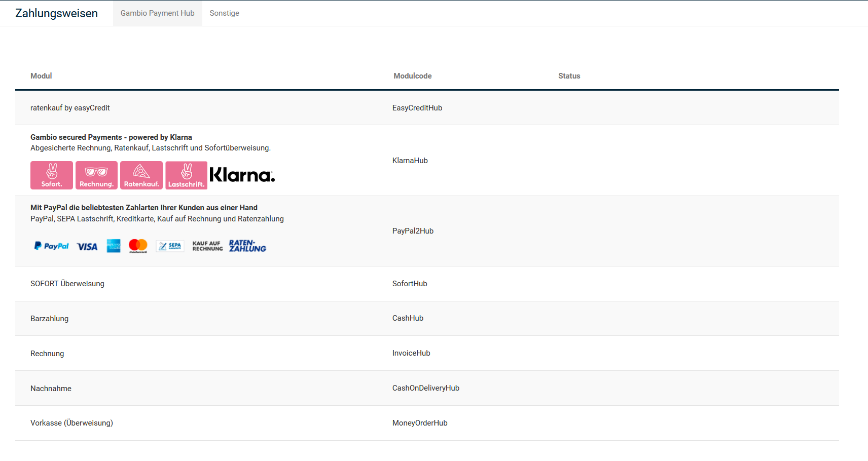Click the pink Klarna Sofort icon

point(52,175)
